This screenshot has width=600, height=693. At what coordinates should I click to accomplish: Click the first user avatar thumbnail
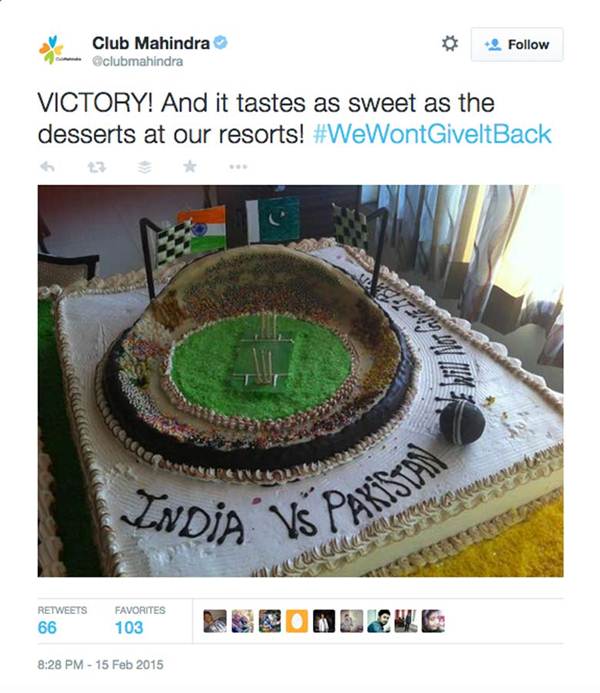pos(215,621)
